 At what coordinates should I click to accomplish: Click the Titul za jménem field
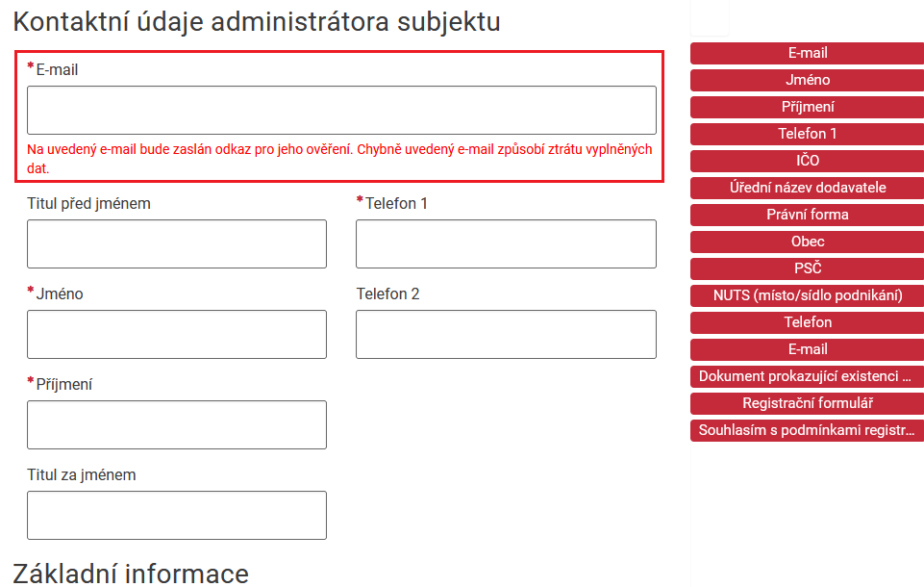pyautogui.click(x=177, y=515)
